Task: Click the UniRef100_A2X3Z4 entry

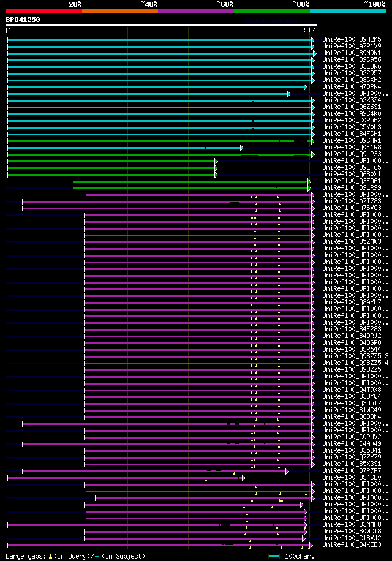Action: click(352, 100)
